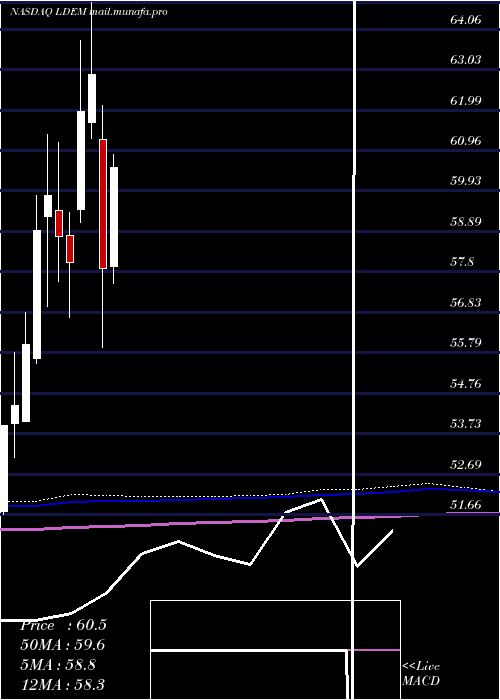This screenshot has height=700, width=500.
Task: Click the 51.66 price axis label
Action: point(466,504)
